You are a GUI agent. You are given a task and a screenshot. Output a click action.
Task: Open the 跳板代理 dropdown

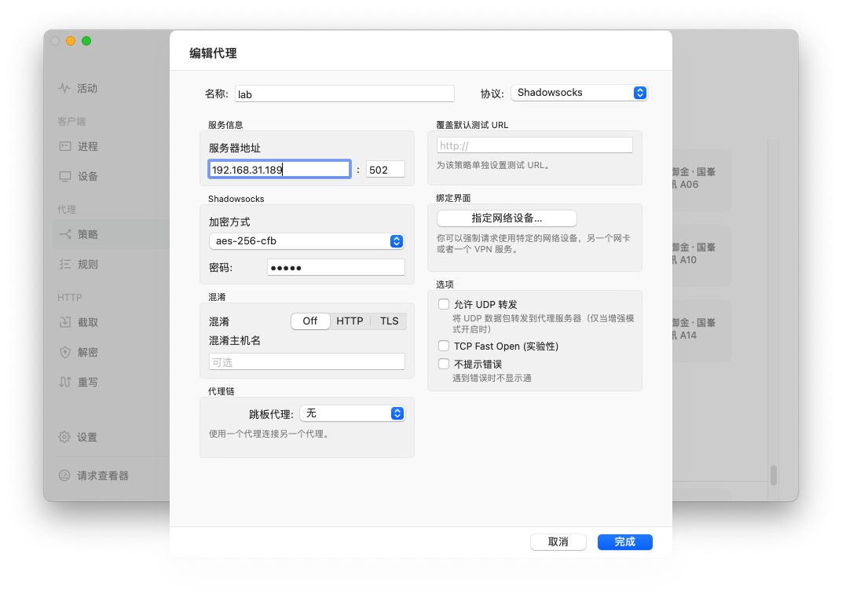tap(352, 412)
